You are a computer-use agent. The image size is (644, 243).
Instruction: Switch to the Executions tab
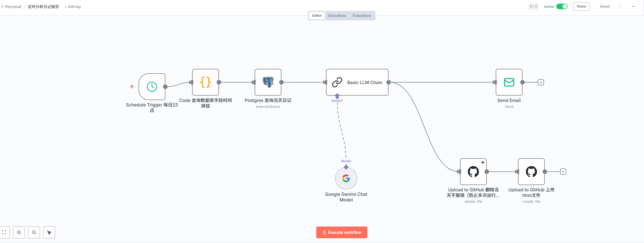click(x=337, y=16)
